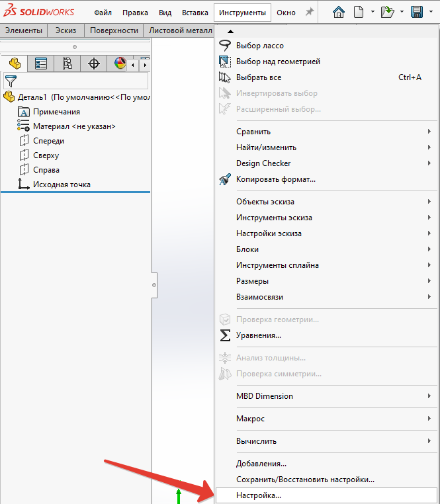Viewport: 440px width, 504px height.
Task: Select Материал <не указан> item
Action: click(66, 126)
